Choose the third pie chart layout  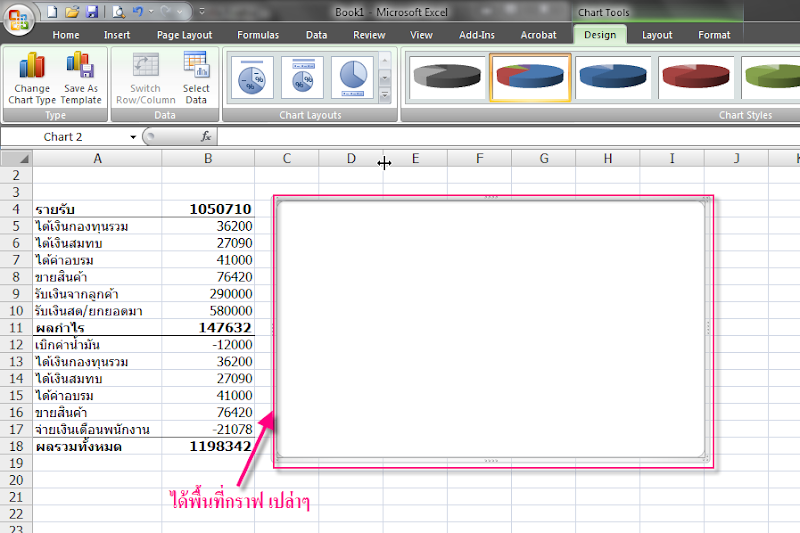pyautogui.click(x=353, y=78)
